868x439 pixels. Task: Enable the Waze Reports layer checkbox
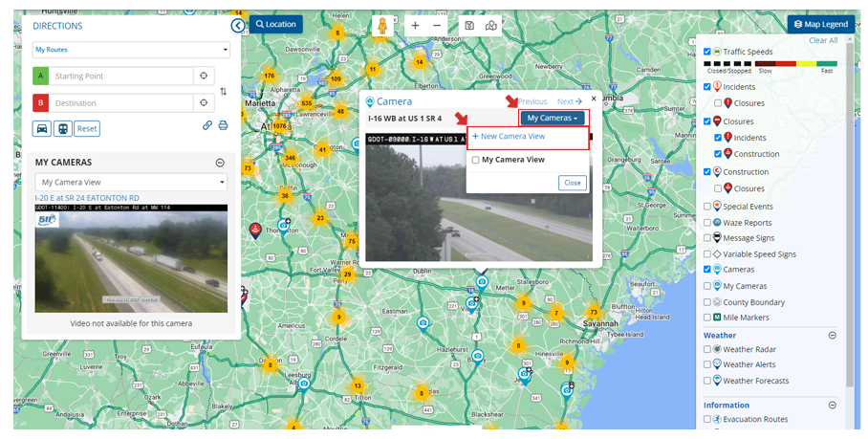[707, 223]
